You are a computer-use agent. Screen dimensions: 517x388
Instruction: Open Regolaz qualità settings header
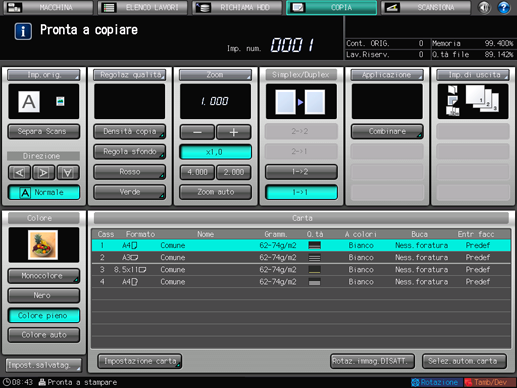(x=130, y=75)
